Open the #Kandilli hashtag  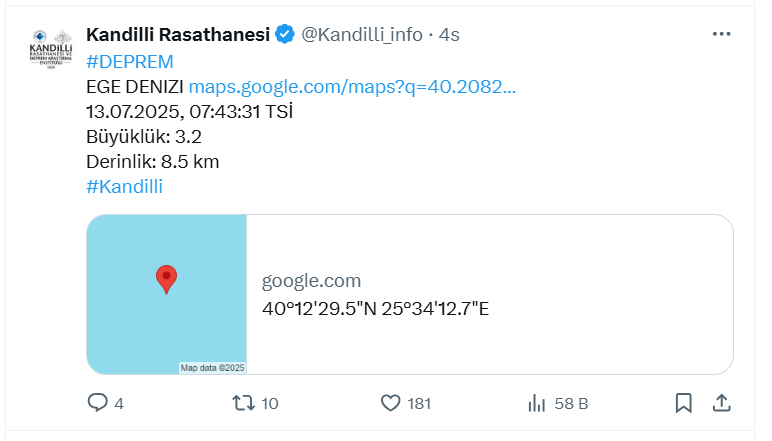pyautogui.click(x=125, y=187)
